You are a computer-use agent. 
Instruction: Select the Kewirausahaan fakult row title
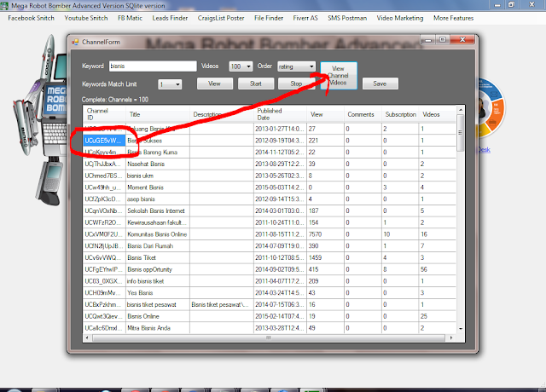point(157,222)
